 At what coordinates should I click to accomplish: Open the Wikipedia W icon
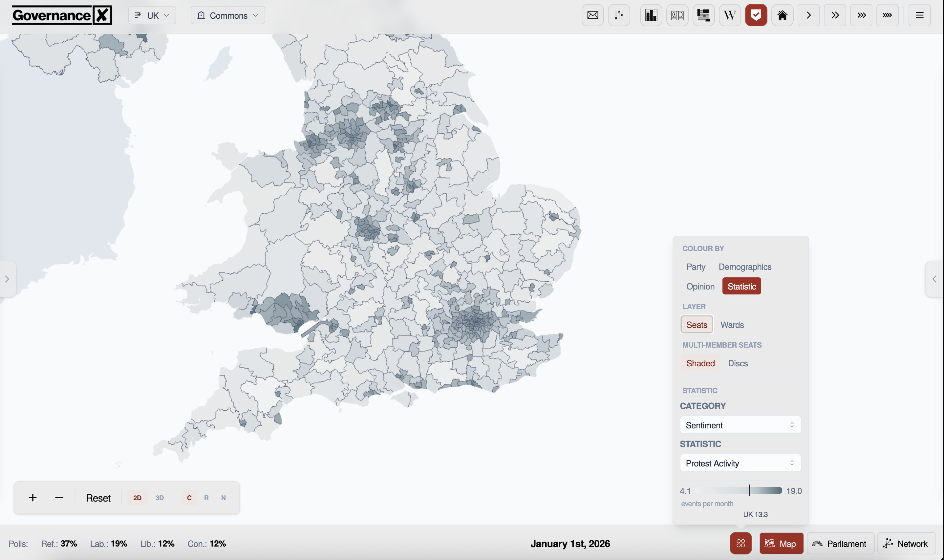tap(730, 15)
